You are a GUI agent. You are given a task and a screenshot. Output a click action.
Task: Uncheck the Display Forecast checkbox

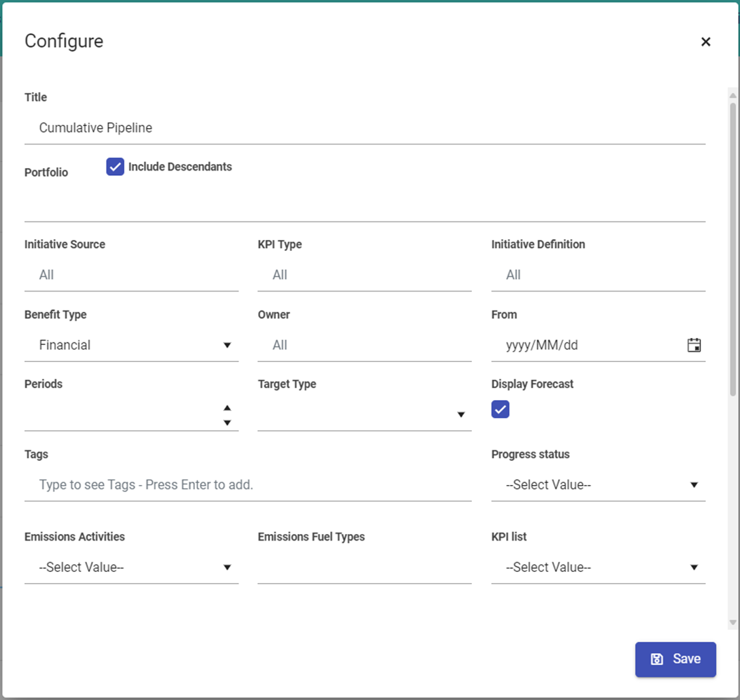pos(500,409)
